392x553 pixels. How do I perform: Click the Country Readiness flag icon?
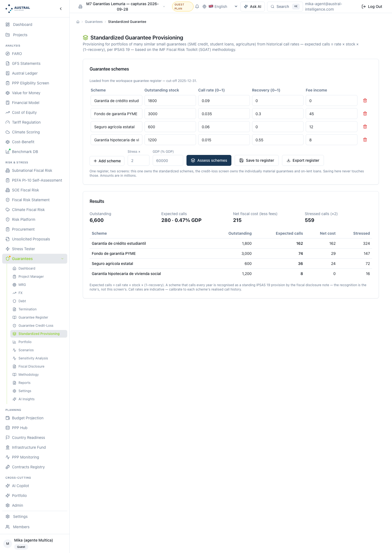8,438
